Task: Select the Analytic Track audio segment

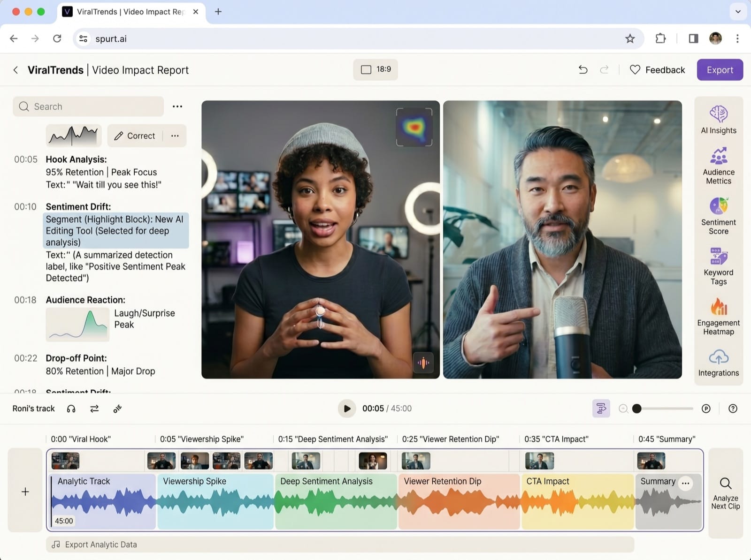Action: (x=102, y=501)
